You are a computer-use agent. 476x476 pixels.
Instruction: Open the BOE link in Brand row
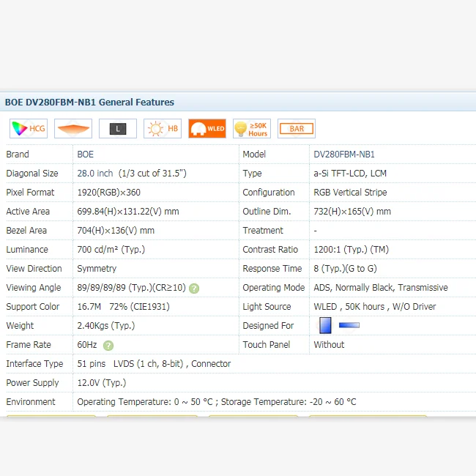coord(86,155)
